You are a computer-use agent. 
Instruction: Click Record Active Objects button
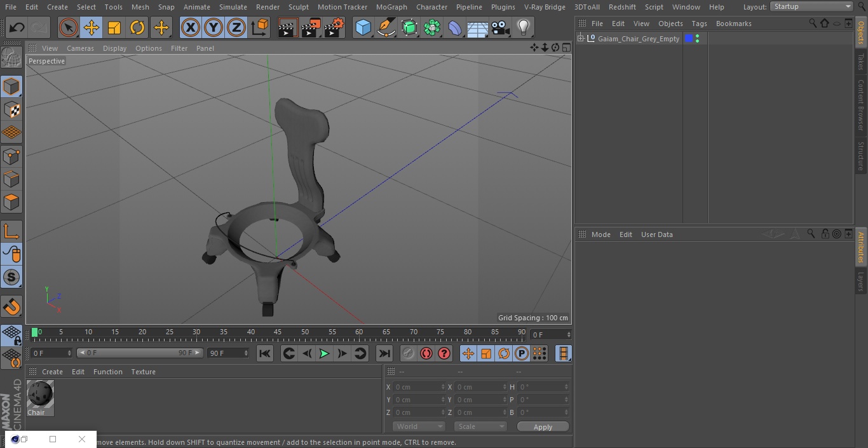point(409,353)
